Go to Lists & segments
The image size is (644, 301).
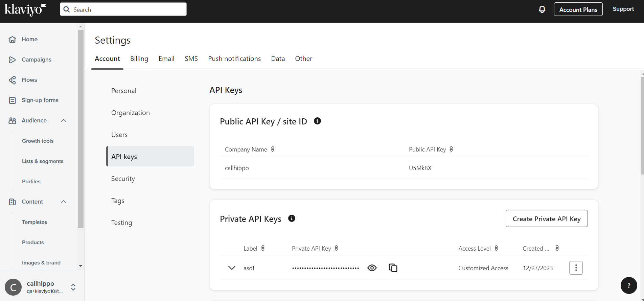(43, 161)
